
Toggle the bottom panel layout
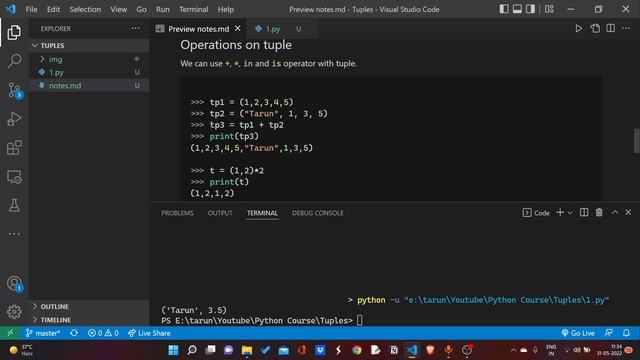point(517,9)
